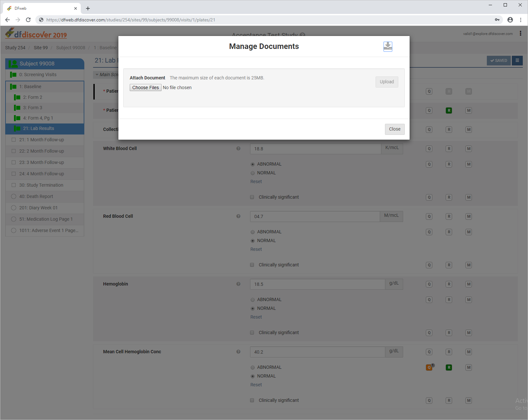Click the download documents icon in dialog
The width and height of the screenshot is (528, 420).
pos(388,47)
